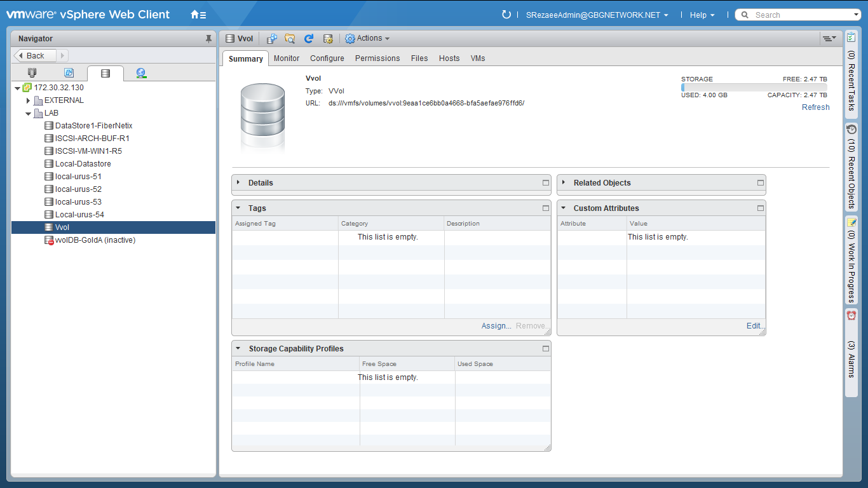Viewport: 868px width, 488px height.
Task: Click the storage Refresh link
Action: pos(815,107)
